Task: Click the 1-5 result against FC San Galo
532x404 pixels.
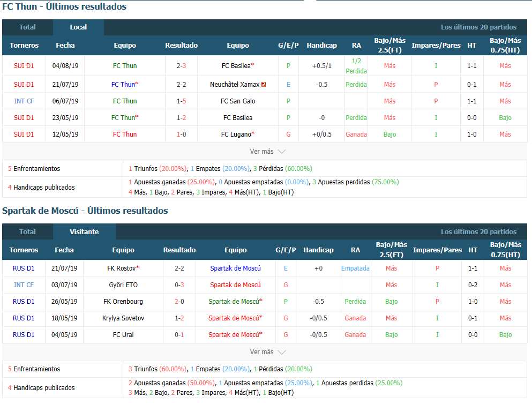Action: click(x=181, y=101)
